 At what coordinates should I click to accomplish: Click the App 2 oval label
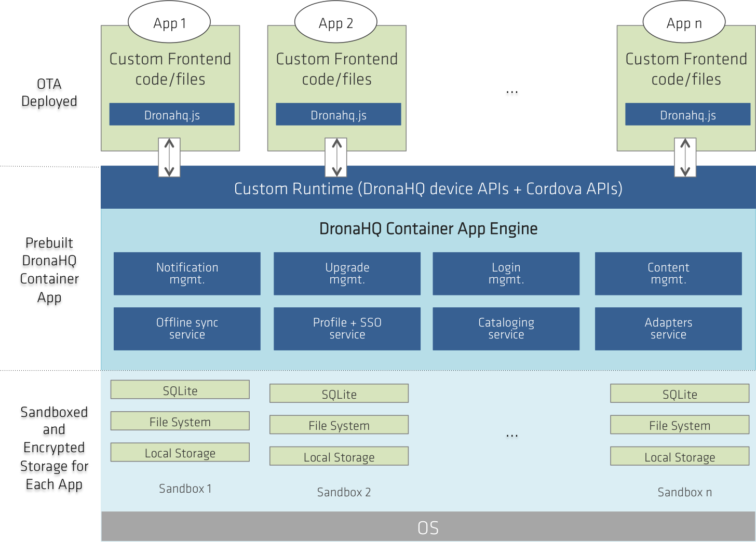pos(336,22)
